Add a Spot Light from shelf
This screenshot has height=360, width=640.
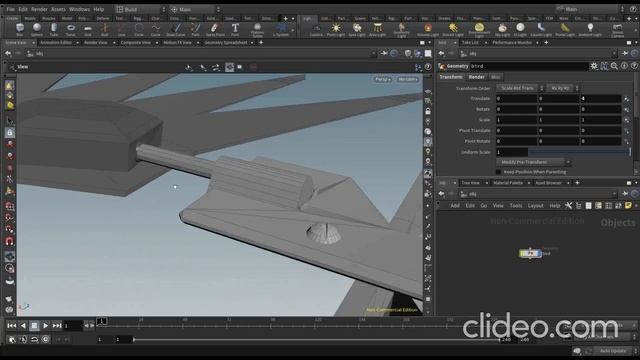357,29
